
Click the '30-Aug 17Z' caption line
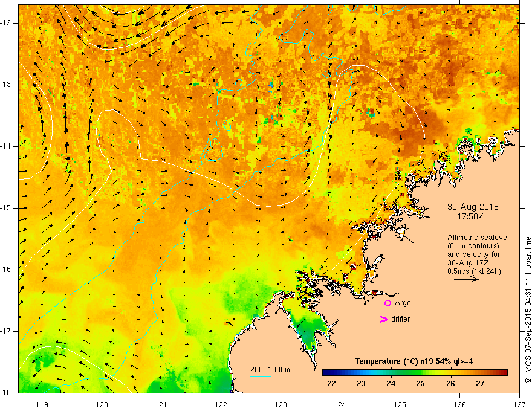tap(467, 263)
